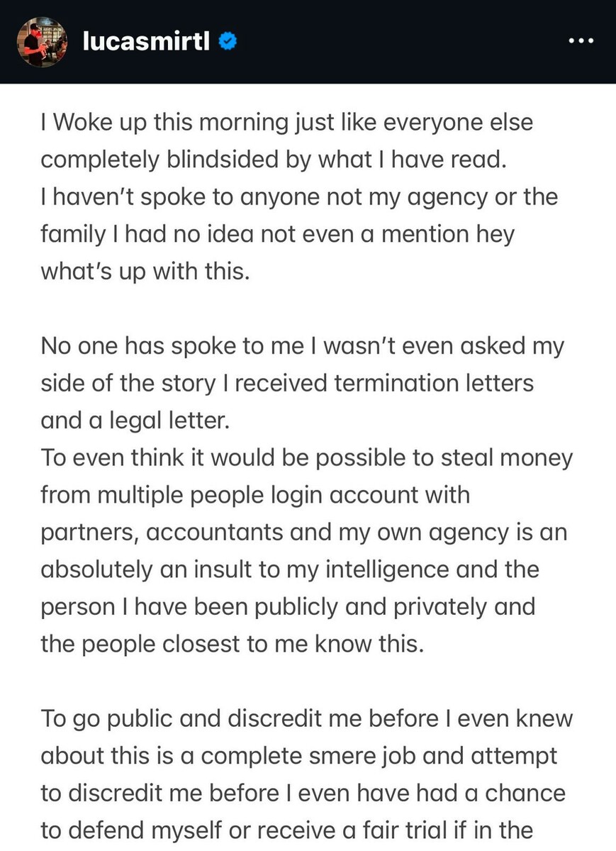Click the line starting "I Woke up this morning"
The image size is (616, 851).
point(286,123)
